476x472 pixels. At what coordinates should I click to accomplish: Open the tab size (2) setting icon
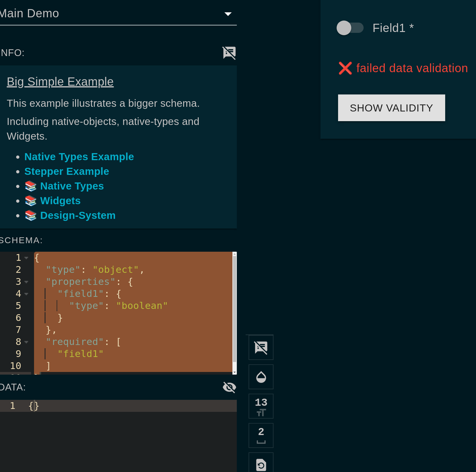[x=261, y=435]
